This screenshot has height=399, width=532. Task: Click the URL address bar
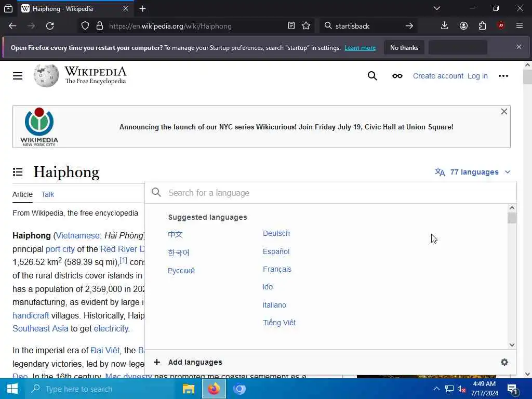195,26
